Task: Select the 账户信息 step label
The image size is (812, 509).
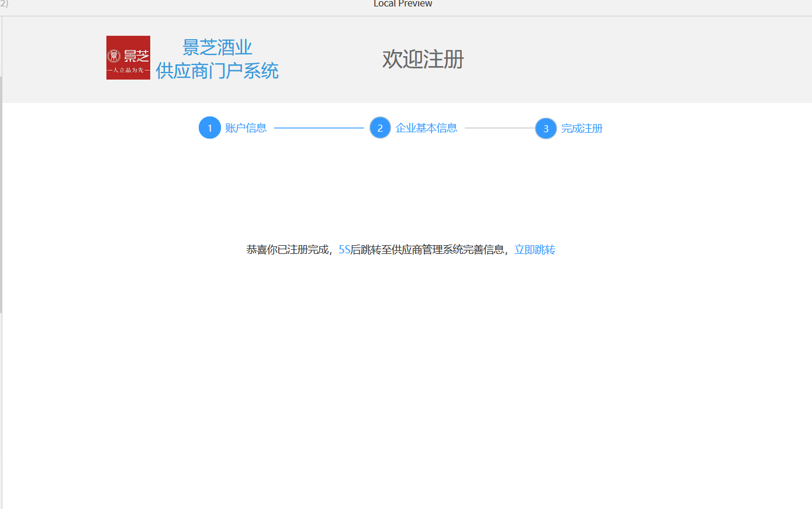Action: pos(246,128)
